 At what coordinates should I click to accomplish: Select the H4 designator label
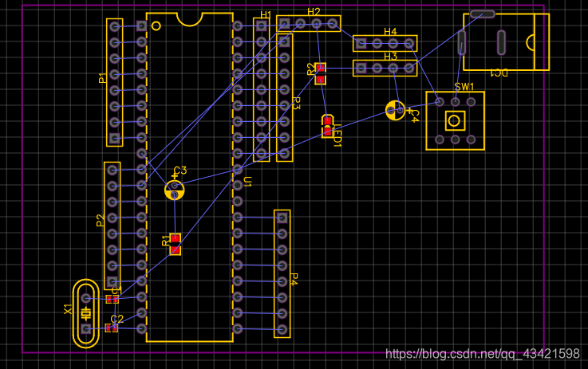[x=390, y=32]
